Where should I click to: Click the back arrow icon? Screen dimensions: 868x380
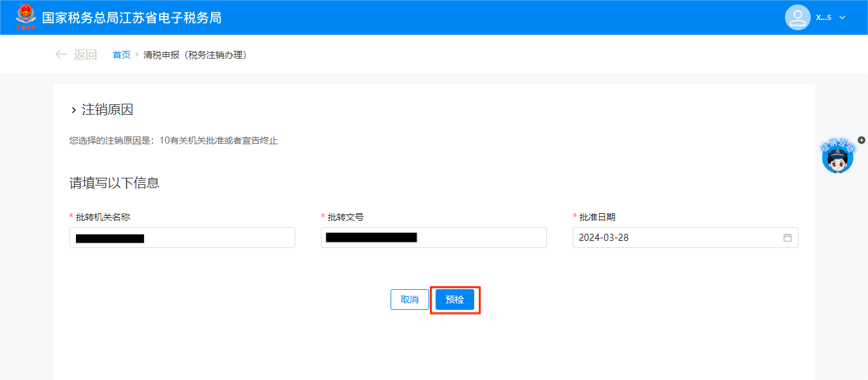point(61,55)
